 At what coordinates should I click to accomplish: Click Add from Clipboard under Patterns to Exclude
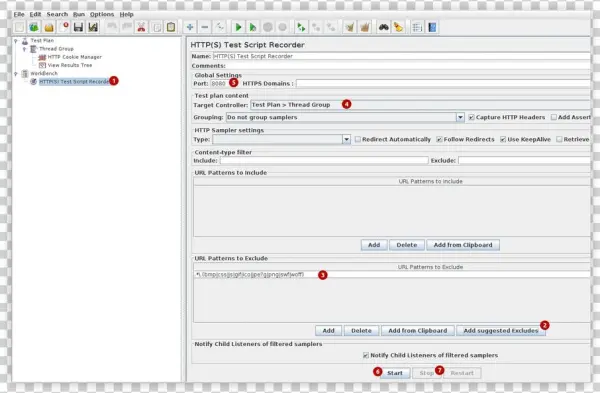417,331
